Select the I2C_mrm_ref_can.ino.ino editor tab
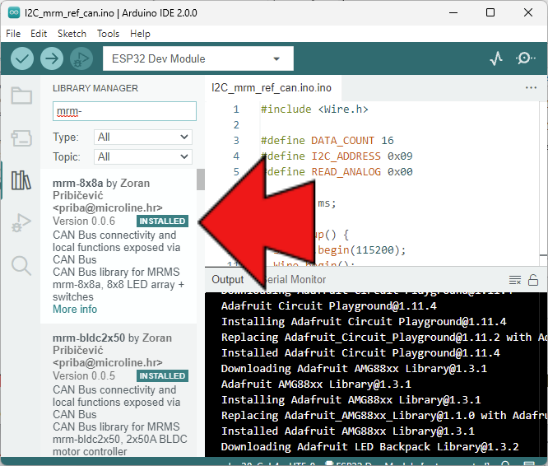Screen dimensions: 548x466 point(272,88)
